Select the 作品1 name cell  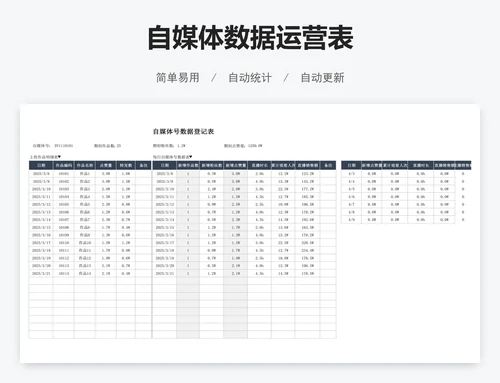point(85,174)
